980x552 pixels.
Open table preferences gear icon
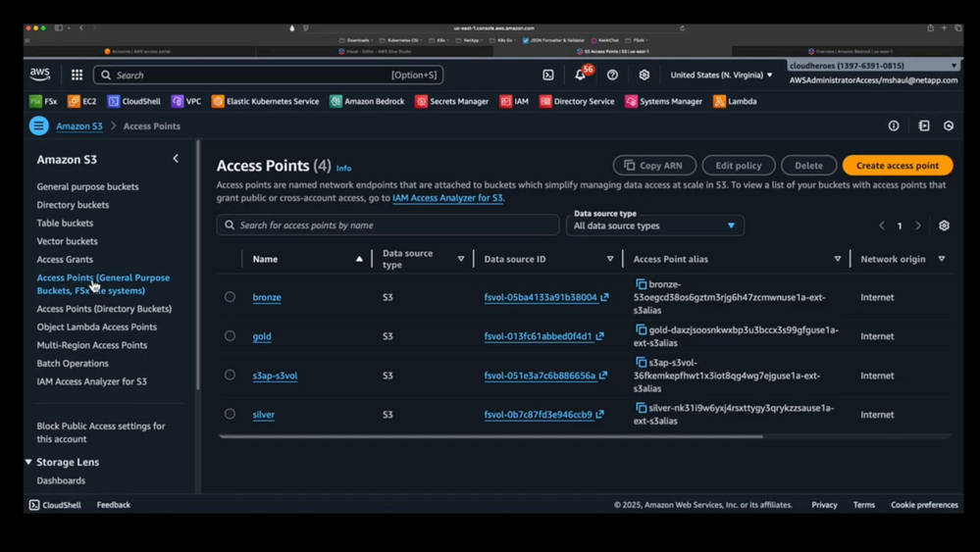point(944,226)
